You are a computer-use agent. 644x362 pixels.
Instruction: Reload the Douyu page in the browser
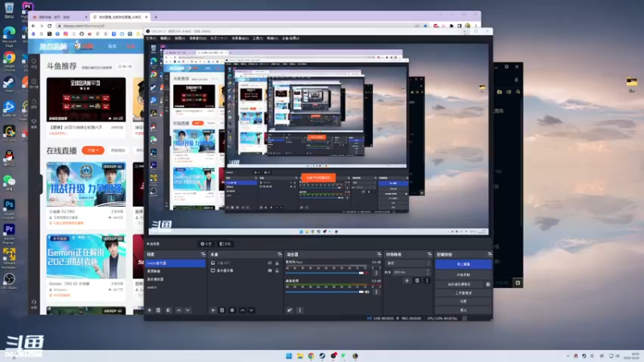click(x=49, y=26)
